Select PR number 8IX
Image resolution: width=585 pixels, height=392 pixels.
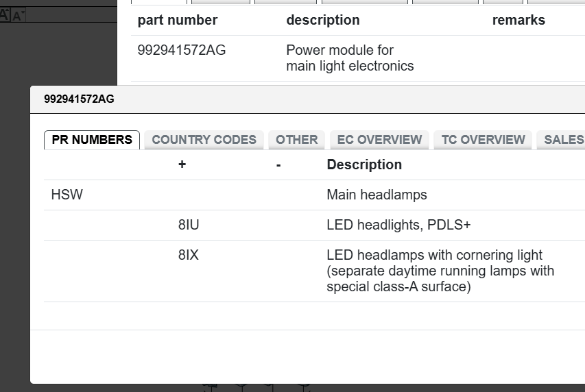click(x=189, y=256)
